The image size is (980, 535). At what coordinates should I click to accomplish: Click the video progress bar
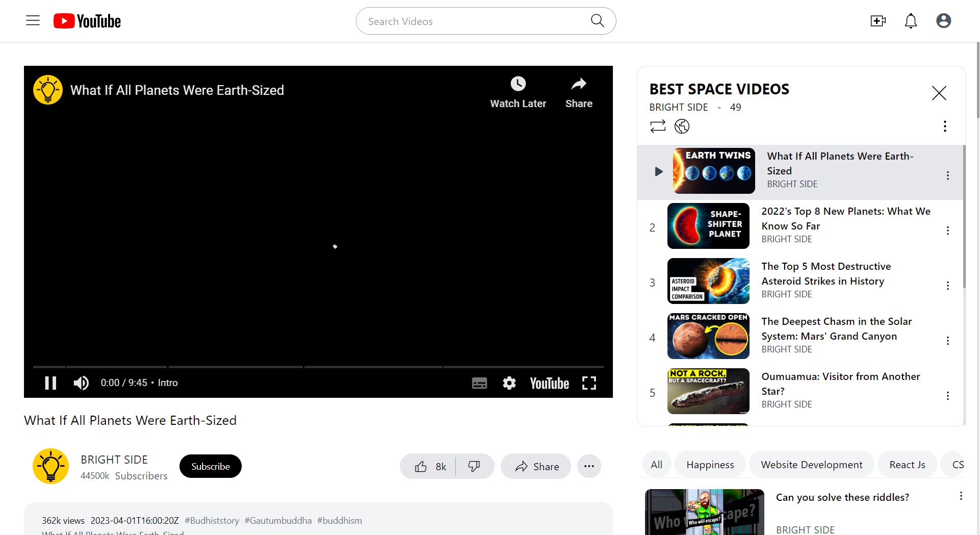coord(318,367)
